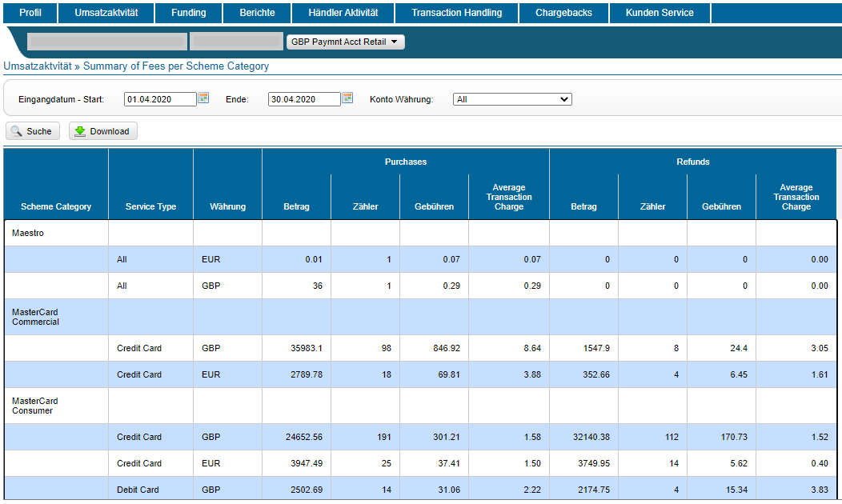Screen dimensions: 842x504
Task: Select the MasterCard Commercial row
Action: [x=35, y=317]
